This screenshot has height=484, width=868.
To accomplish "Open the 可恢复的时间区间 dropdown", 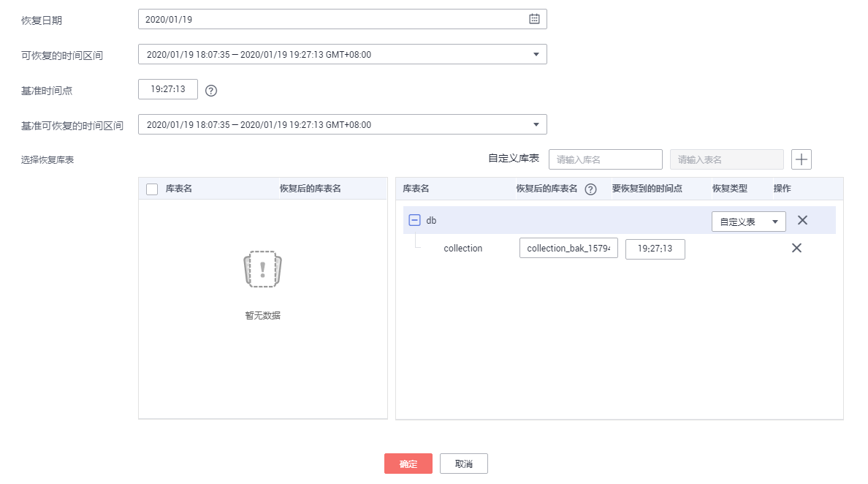I will [x=536, y=53].
